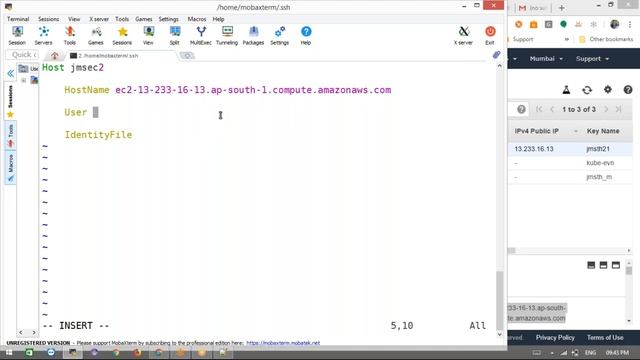Viewport: 640px width, 360px height.
Task: Click the pagination help icon in AWS console
Action: (x=521, y=109)
